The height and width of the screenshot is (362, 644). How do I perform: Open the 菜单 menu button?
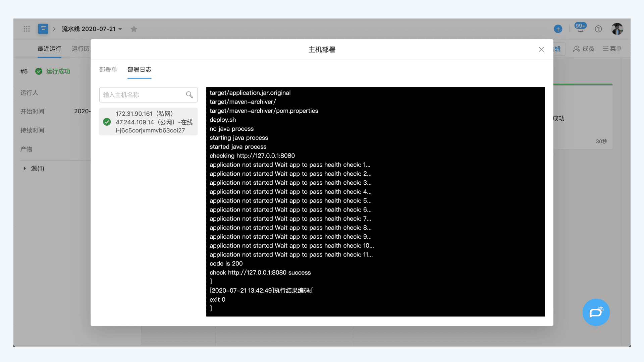[612, 49]
